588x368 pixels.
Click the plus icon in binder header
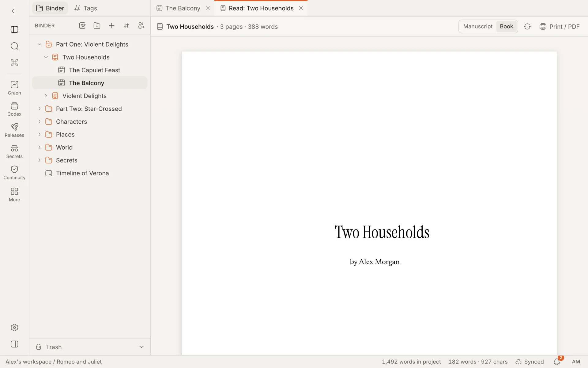(111, 26)
